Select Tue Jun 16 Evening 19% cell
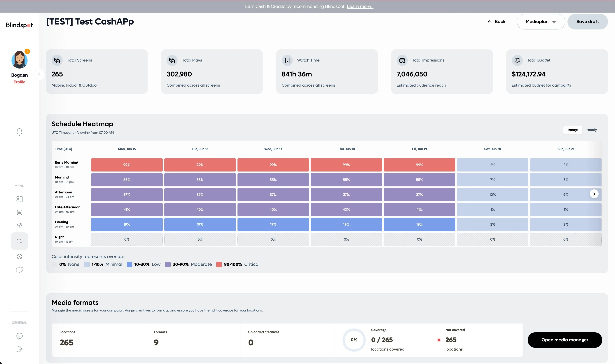The image size is (615, 364). coord(200,225)
